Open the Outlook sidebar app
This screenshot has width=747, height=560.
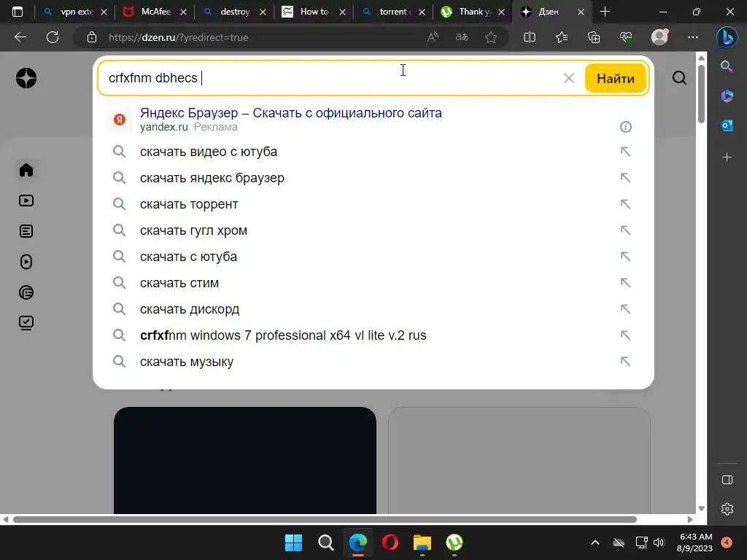(x=727, y=125)
